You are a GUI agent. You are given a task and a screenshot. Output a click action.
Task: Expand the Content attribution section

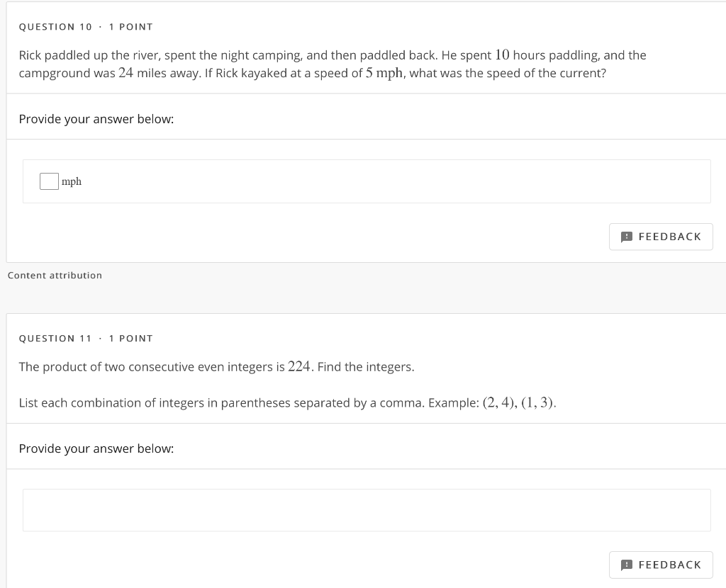55,275
